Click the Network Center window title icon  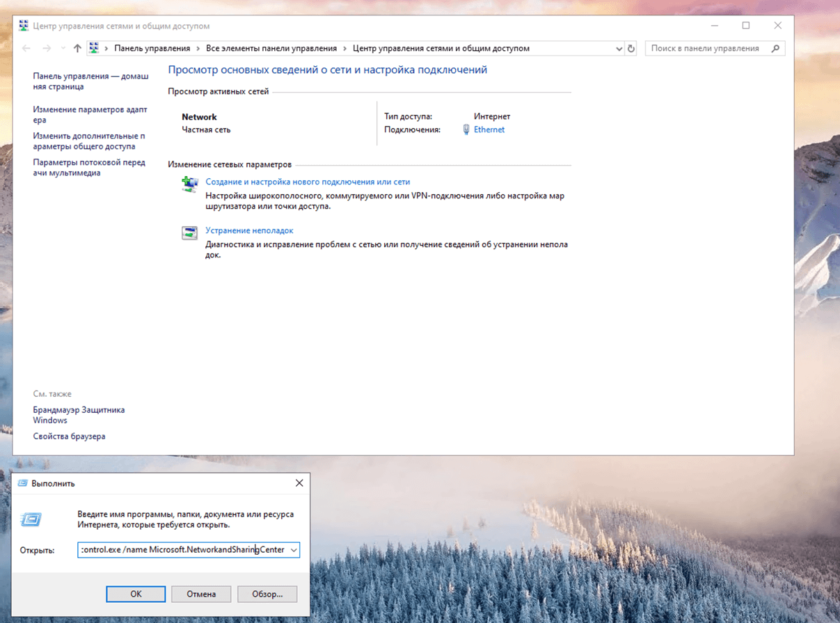[x=24, y=26]
